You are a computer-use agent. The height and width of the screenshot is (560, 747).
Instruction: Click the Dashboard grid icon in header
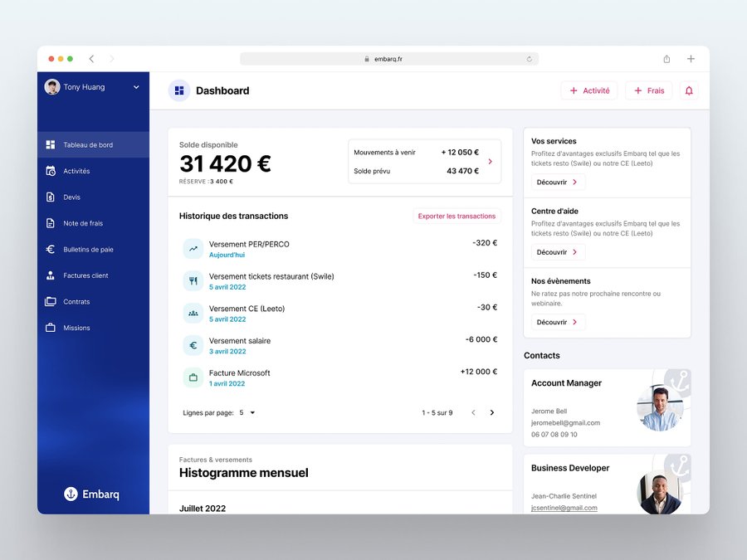tap(179, 90)
